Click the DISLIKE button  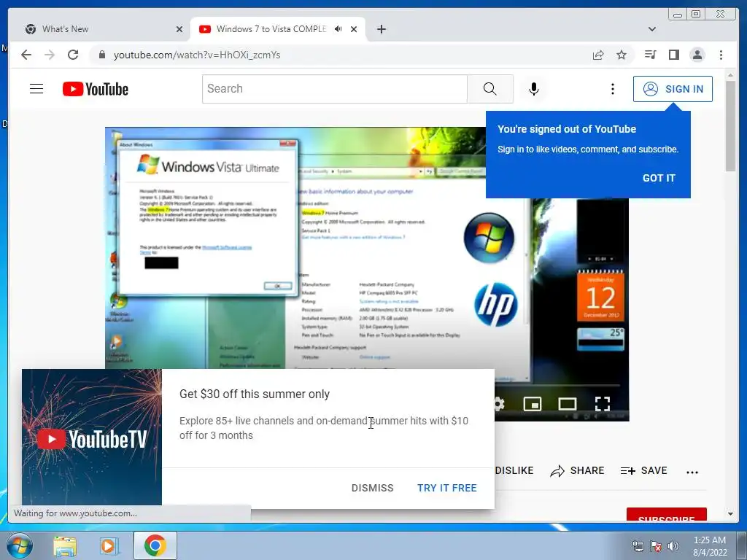pos(514,470)
